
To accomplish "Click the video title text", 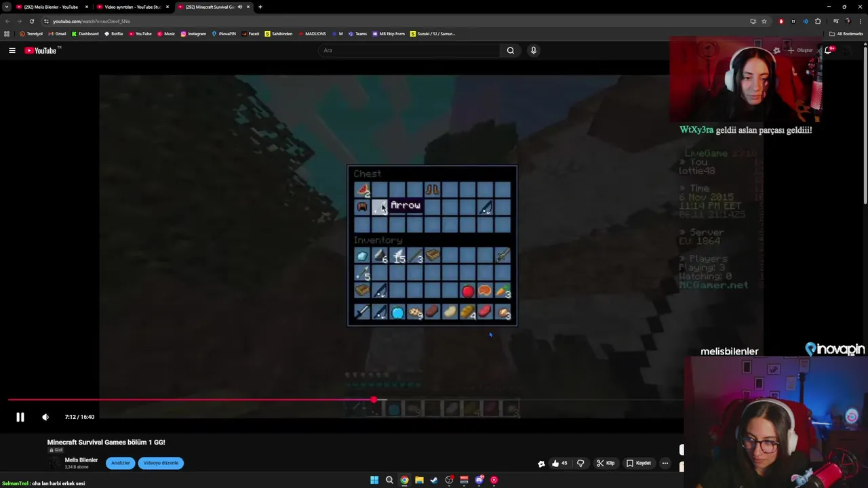I will tap(106, 442).
